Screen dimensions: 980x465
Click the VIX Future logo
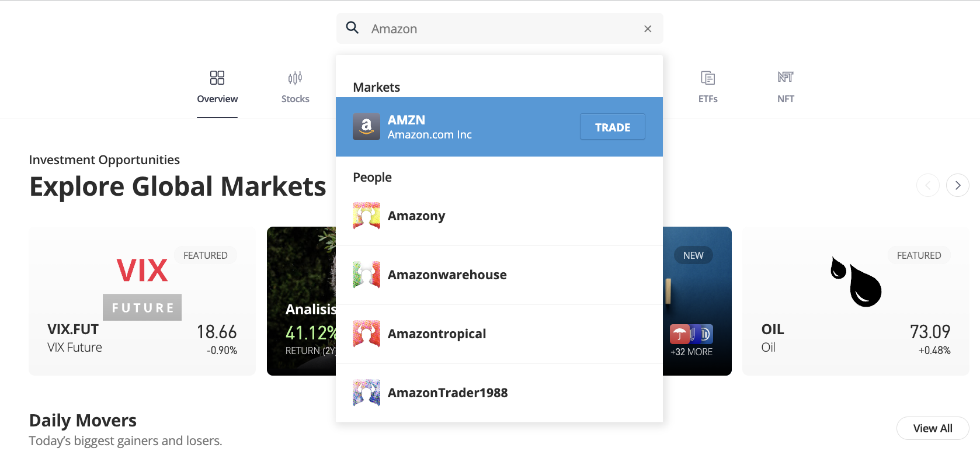tap(143, 289)
